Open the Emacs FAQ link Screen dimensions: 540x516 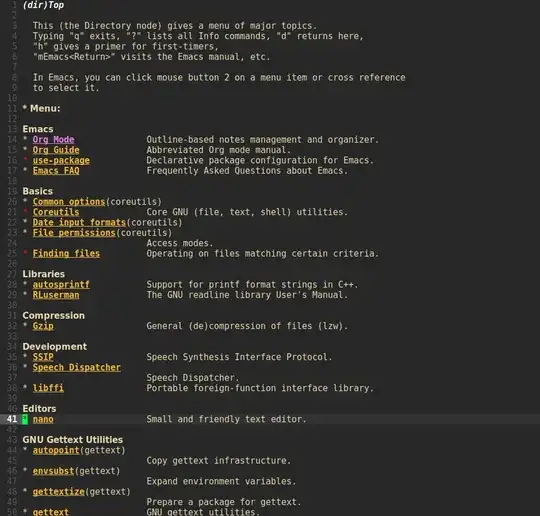pos(56,171)
